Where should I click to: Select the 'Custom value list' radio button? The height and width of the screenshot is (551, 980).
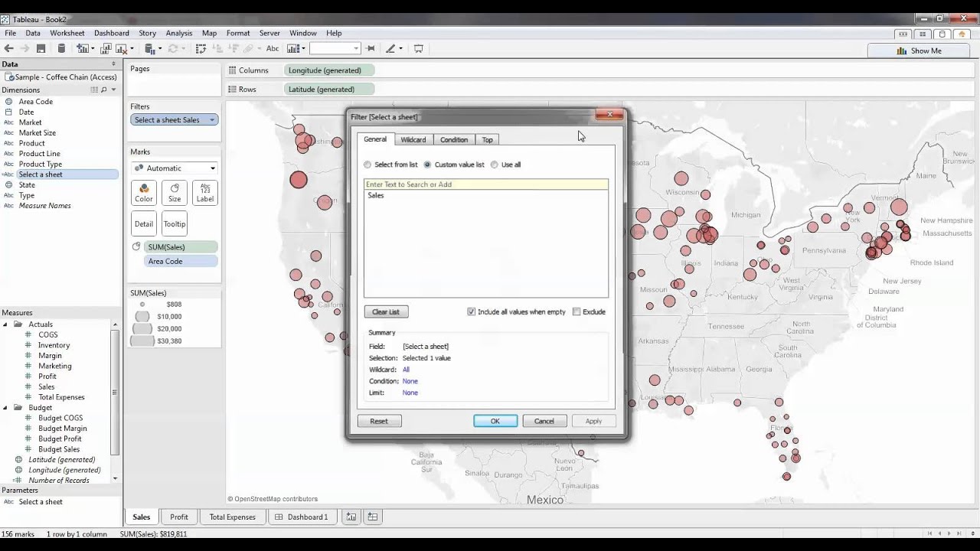pyautogui.click(x=427, y=165)
